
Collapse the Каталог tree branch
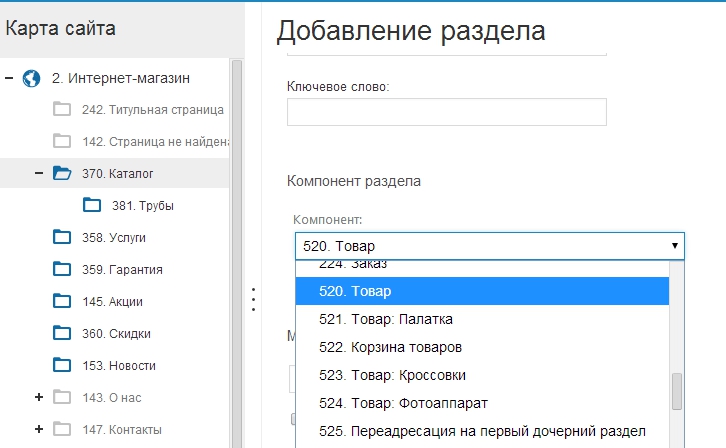click(39, 173)
